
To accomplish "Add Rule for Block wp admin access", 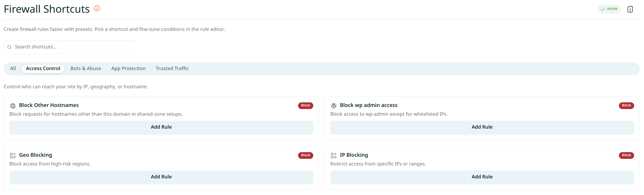I will pyautogui.click(x=482, y=127).
